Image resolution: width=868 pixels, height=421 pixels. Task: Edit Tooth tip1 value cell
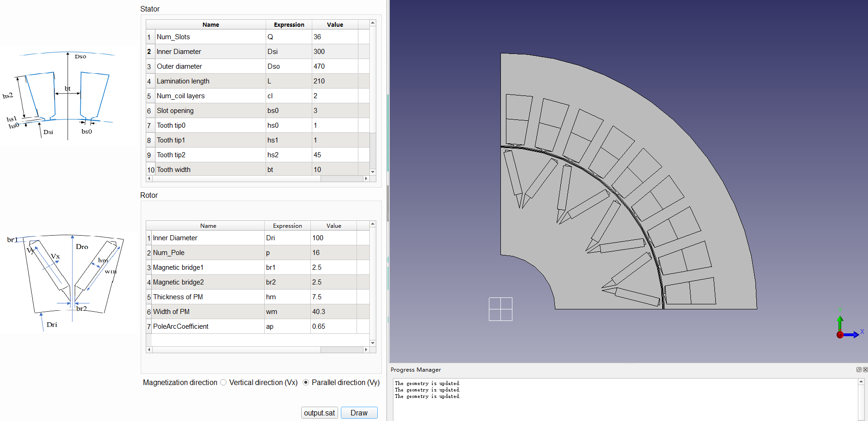(335, 140)
